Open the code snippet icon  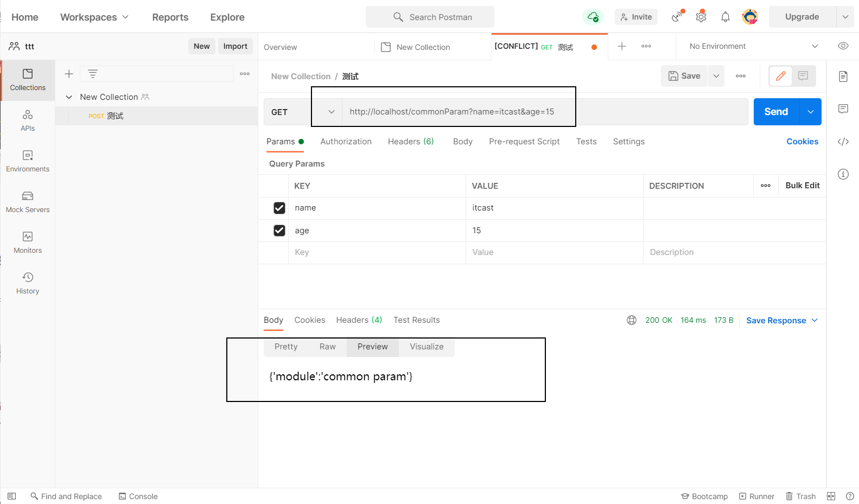click(843, 142)
